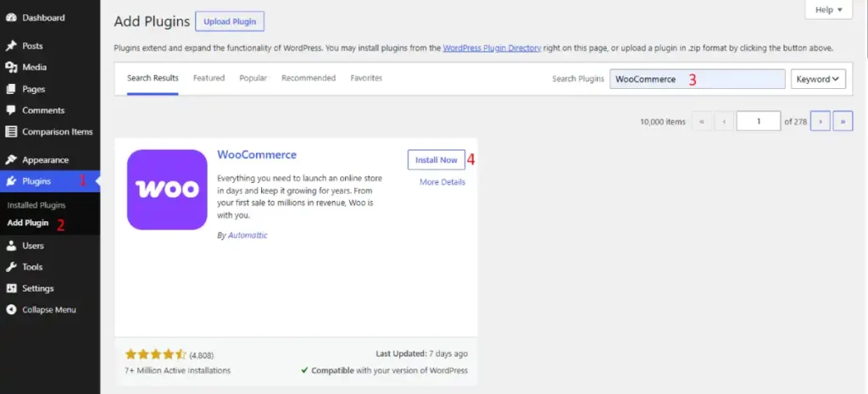Click the Upload Plugin button

pos(230,21)
